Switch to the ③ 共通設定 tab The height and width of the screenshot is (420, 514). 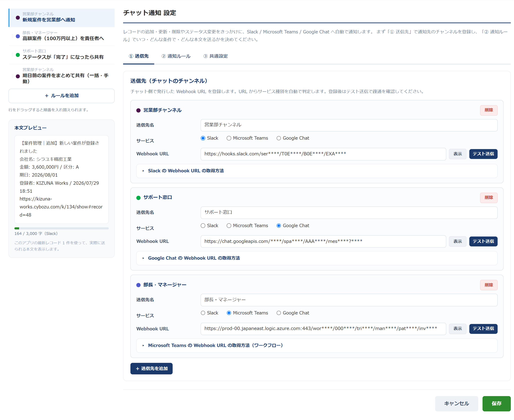(x=215, y=56)
